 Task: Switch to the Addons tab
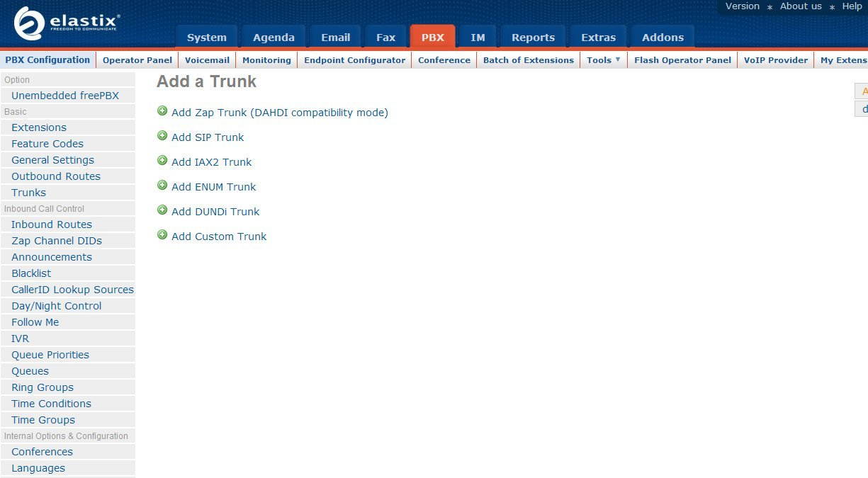click(x=662, y=37)
